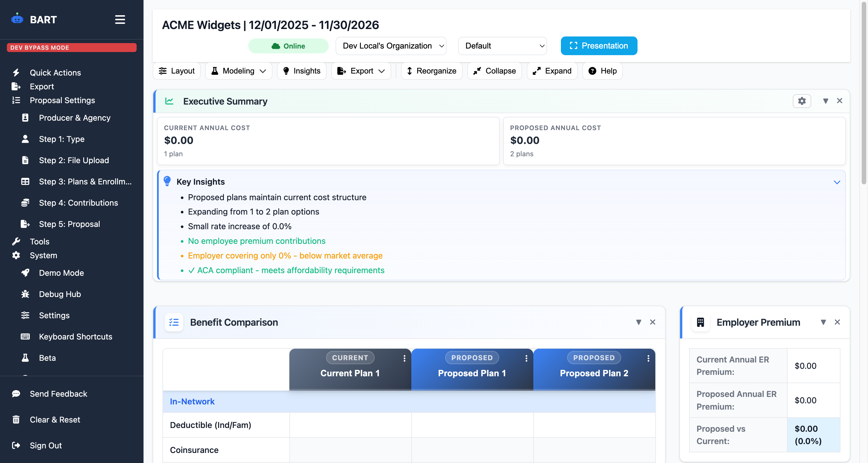
Task: Click the Insights toolbar icon
Action: [x=301, y=71]
